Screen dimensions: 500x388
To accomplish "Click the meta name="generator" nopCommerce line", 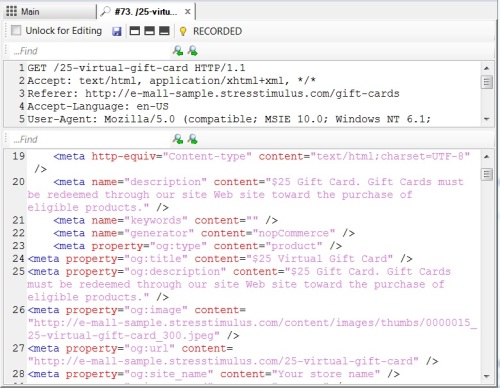I will 204,233.
